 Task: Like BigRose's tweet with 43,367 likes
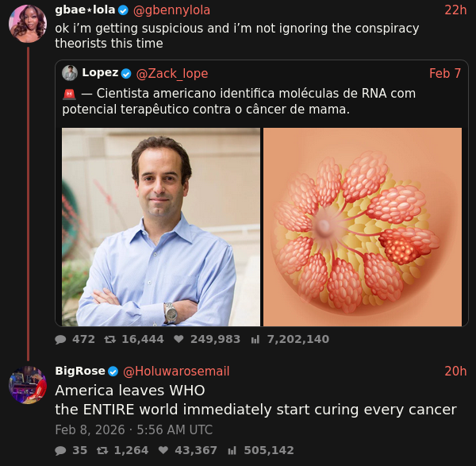point(163,450)
